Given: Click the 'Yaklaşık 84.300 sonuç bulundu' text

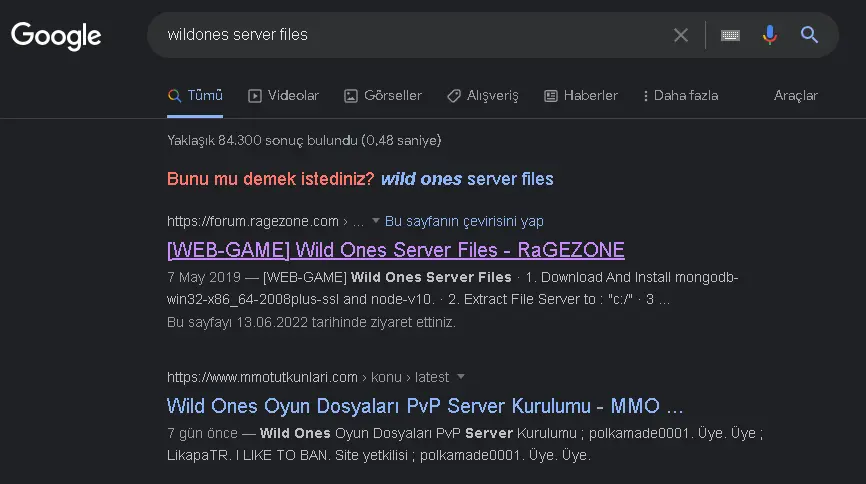Looking at the screenshot, I should click(x=304, y=140).
